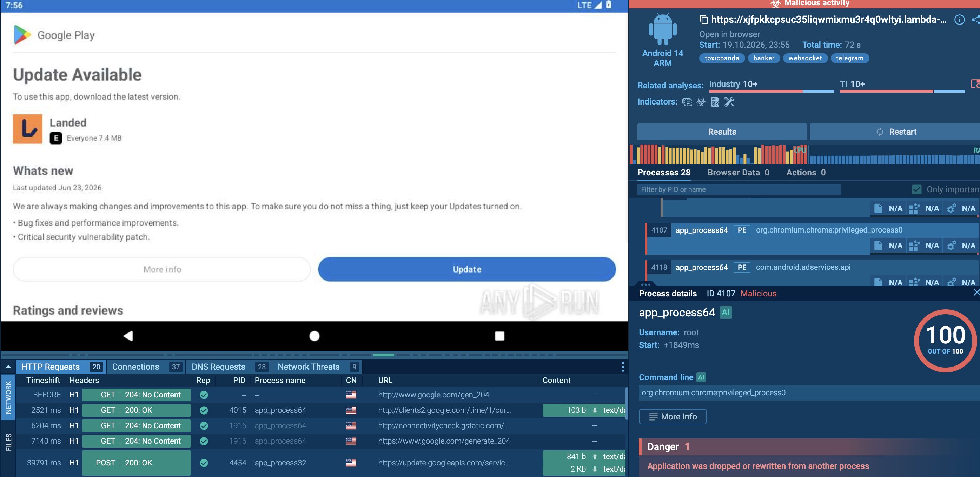Click the Results button
The width and height of the screenshot is (980, 477).
pyautogui.click(x=722, y=132)
